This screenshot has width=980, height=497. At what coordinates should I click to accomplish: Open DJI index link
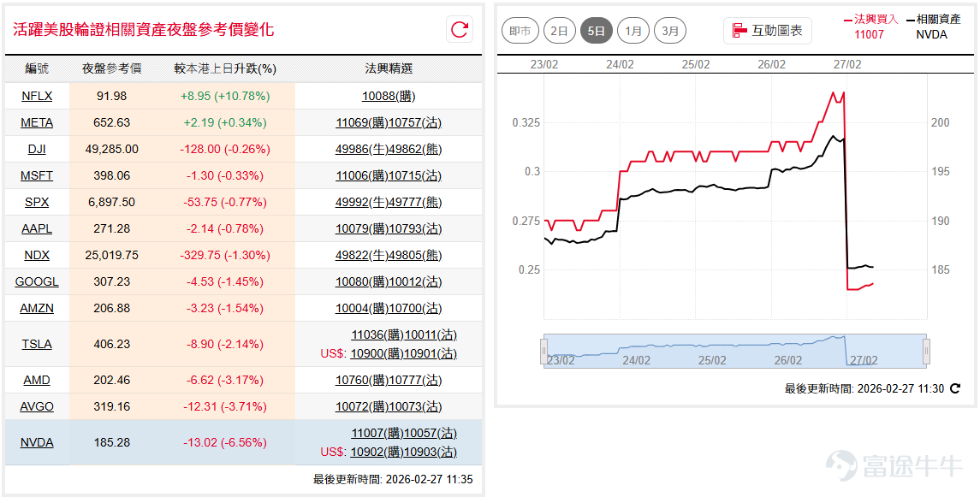(37, 149)
